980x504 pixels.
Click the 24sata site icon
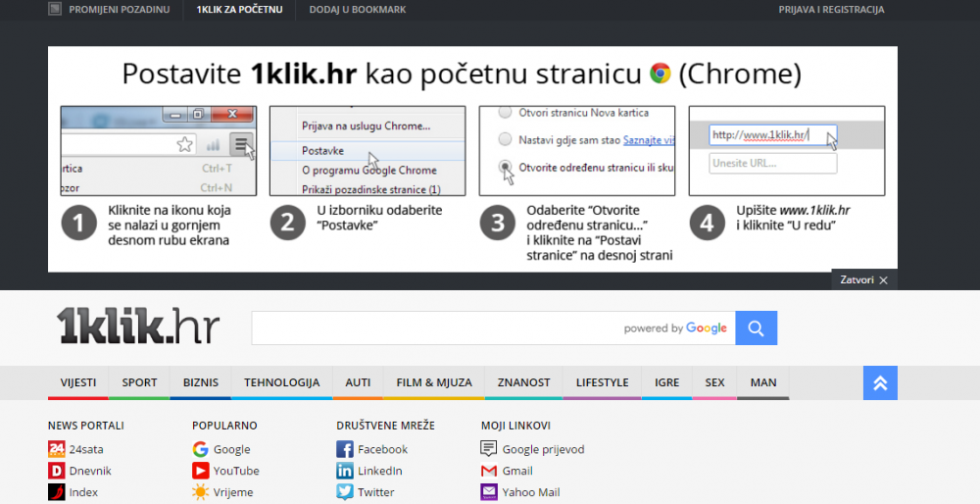pyautogui.click(x=56, y=449)
